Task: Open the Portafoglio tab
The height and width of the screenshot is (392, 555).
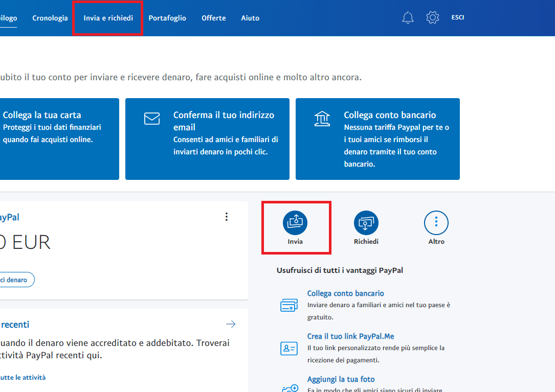Action: pyautogui.click(x=167, y=18)
